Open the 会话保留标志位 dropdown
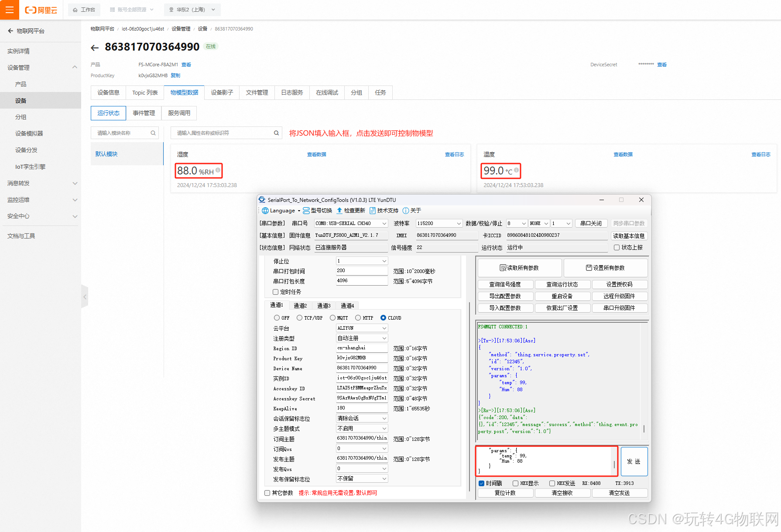The image size is (781, 532). 362,418
